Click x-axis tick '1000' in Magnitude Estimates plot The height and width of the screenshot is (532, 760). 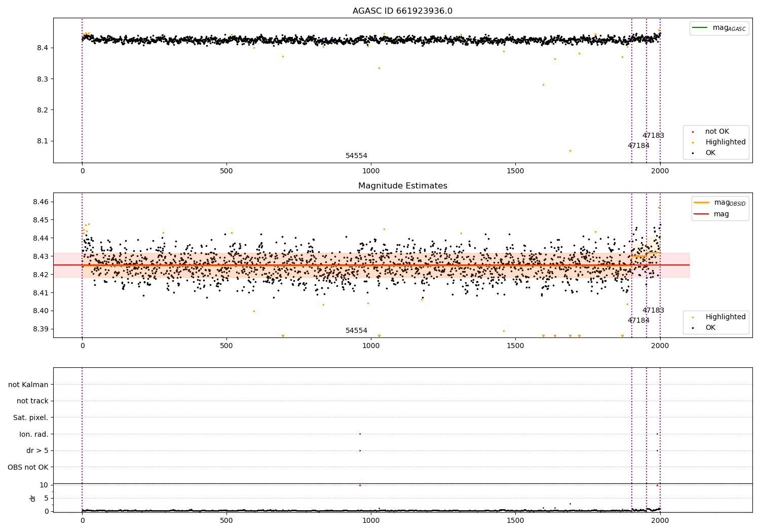click(371, 346)
